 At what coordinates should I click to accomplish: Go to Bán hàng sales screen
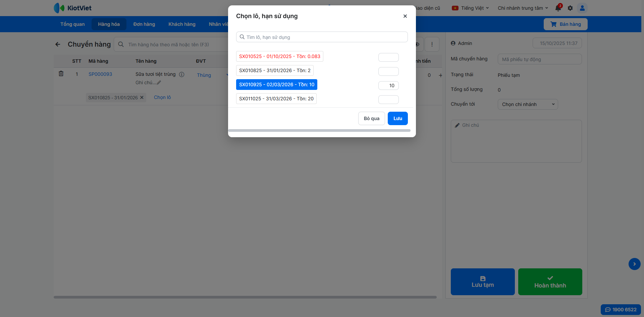[566, 24]
